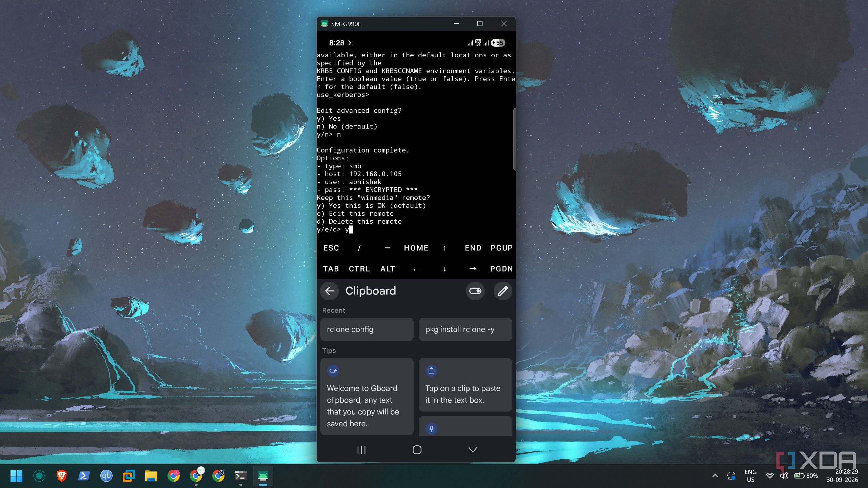This screenshot has height=488, width=868.
Task: Toggle the Gboard clipboard on/off switch
Action: [x=475, y=291]
